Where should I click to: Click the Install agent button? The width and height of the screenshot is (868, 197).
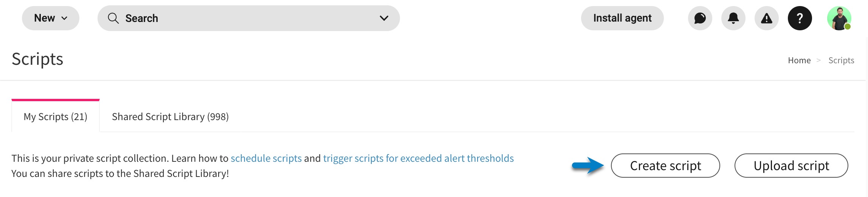[622, 18]
